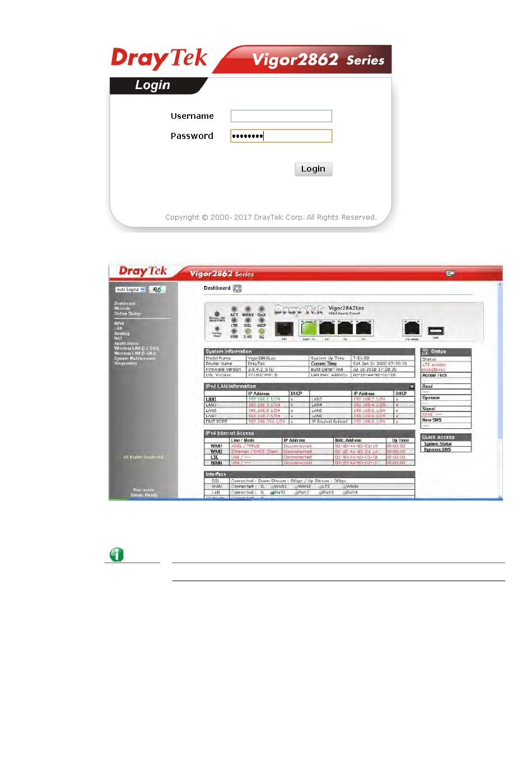Viewport: 532px width, 778px height.
Task: Click the DSL port on router image
Action: click(284, 328)
